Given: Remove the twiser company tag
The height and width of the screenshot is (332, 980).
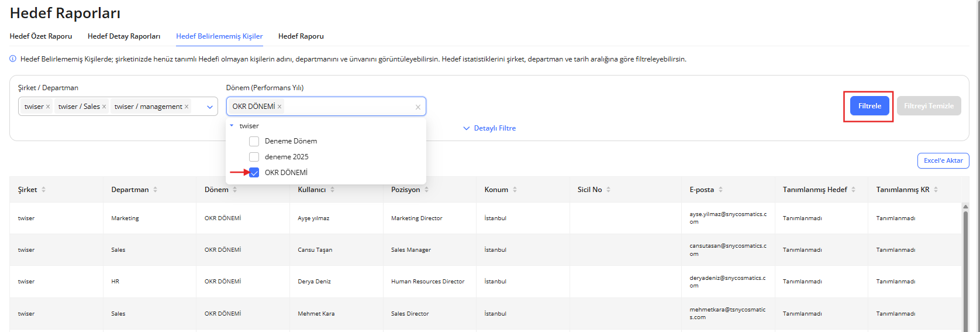Looking at the screenshot, I should click(x=48, y=107).
